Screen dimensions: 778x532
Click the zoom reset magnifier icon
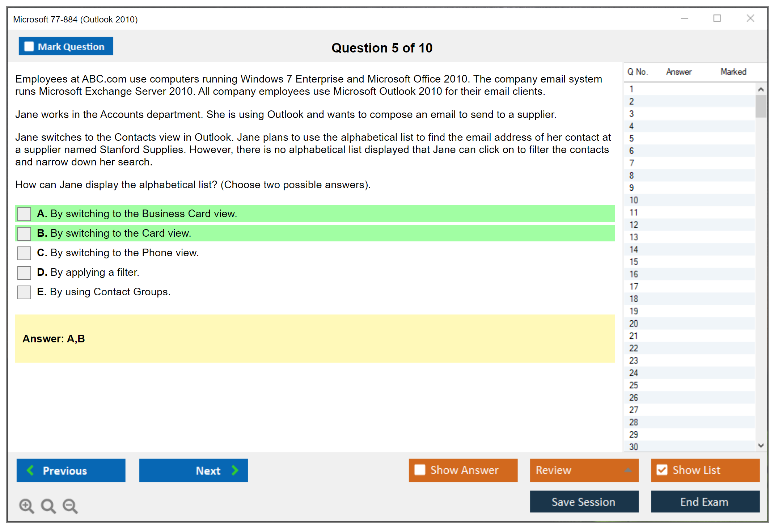(x=48, y=506)
